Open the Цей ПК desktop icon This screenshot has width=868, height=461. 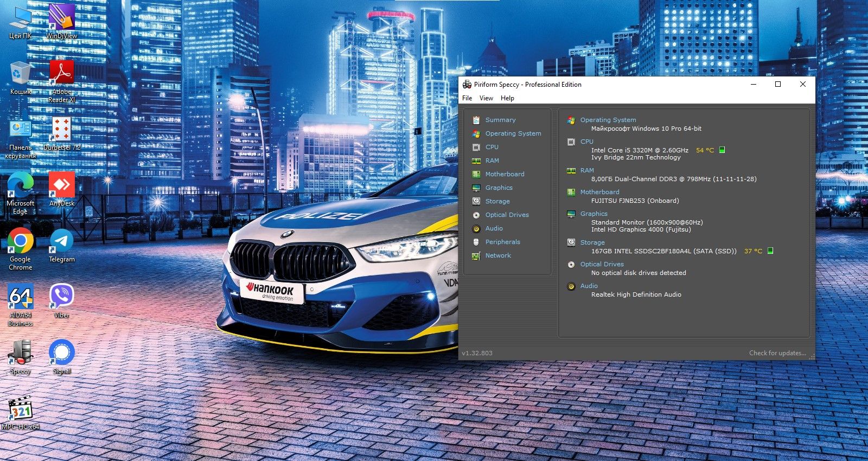pyautogui.click(x=21, y=22)
